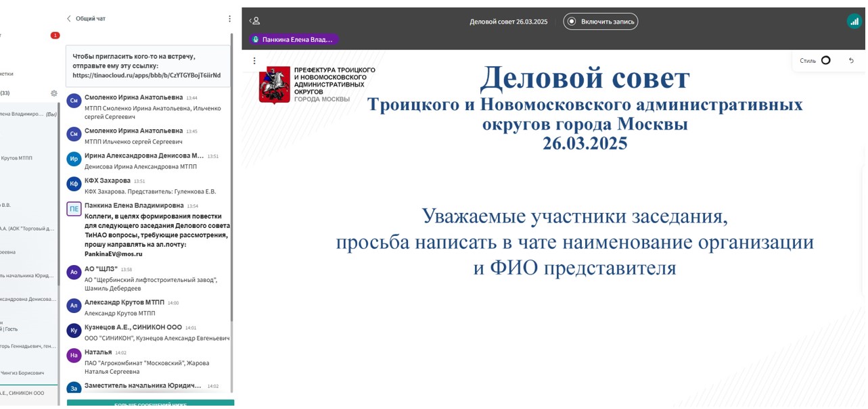
Task: Click the connection quality bars indicator
Action: [853, 21]
